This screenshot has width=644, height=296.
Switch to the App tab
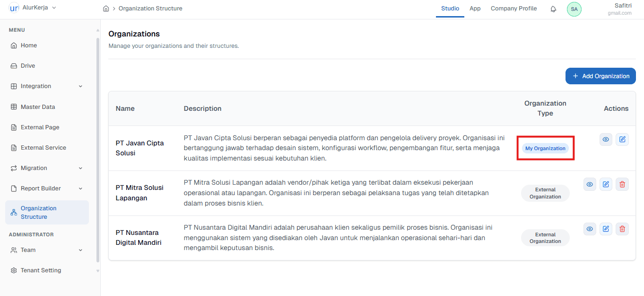(475, 8)
